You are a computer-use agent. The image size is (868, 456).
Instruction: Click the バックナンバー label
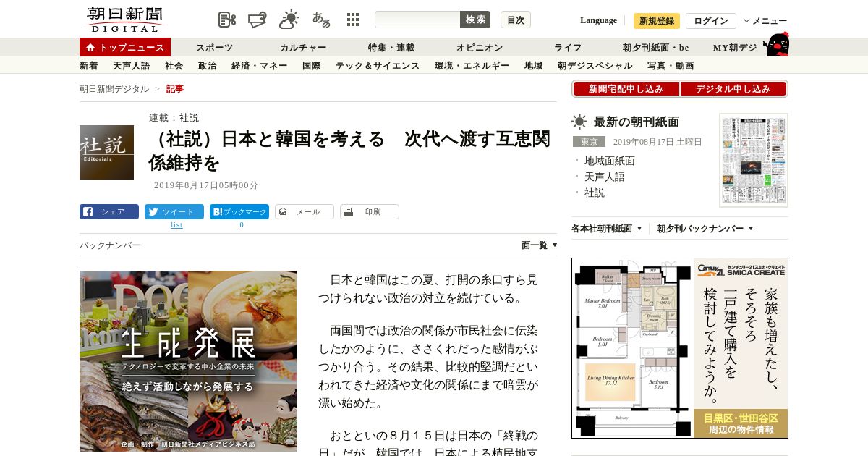click(x=110, y=245)
